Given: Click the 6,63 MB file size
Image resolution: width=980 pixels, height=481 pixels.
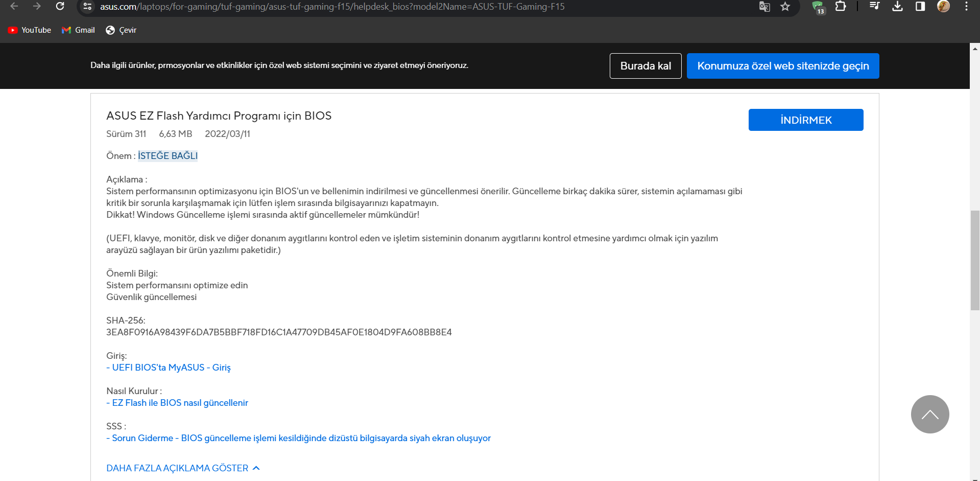Looking at the screenshot, I should 176,134.
